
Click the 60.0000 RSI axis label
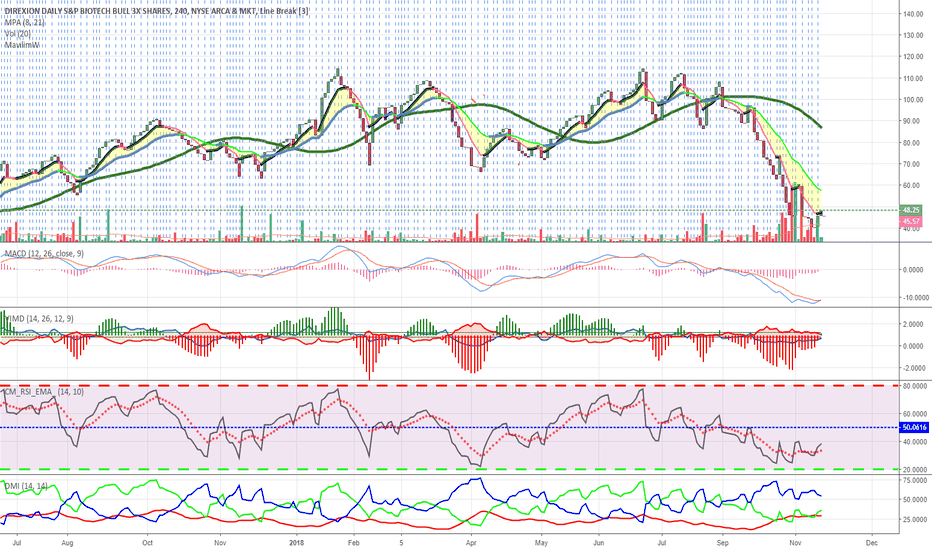[915, 414]
